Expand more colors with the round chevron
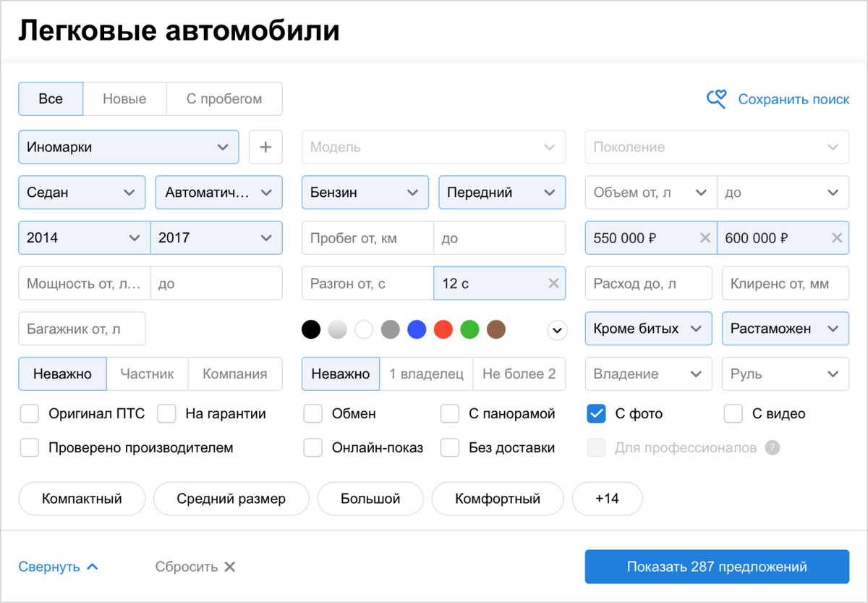The width and height of the screenshot is (868, 603). pyautogui.click(x=557, y=330)
